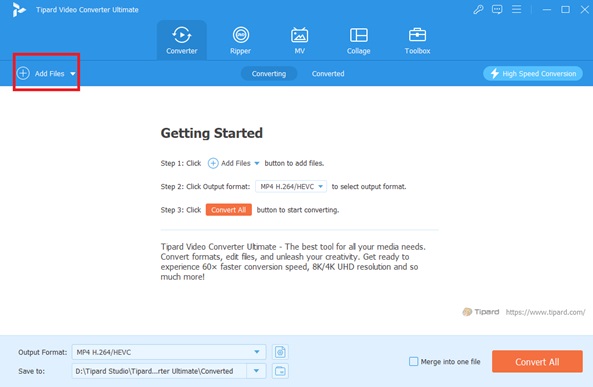Click the Getting Started heading
This screenshot has height=387, width=593.
coord(212,133)
